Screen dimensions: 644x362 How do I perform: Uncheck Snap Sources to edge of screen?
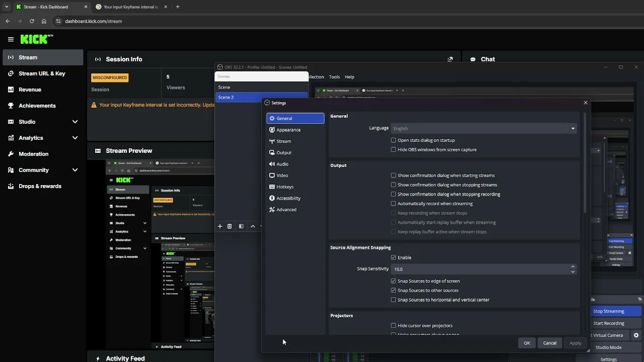click(x=393, y=281)
